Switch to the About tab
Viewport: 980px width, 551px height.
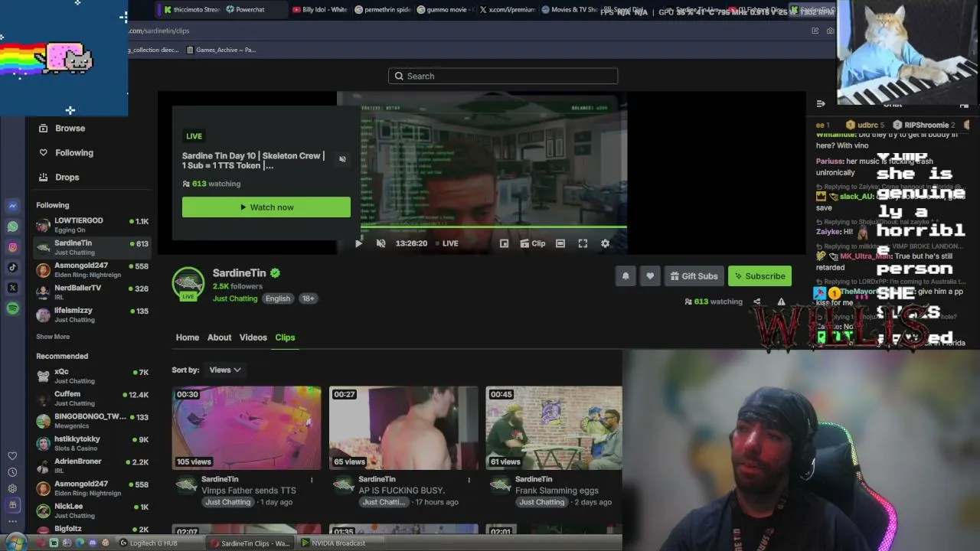coord(219,337)
